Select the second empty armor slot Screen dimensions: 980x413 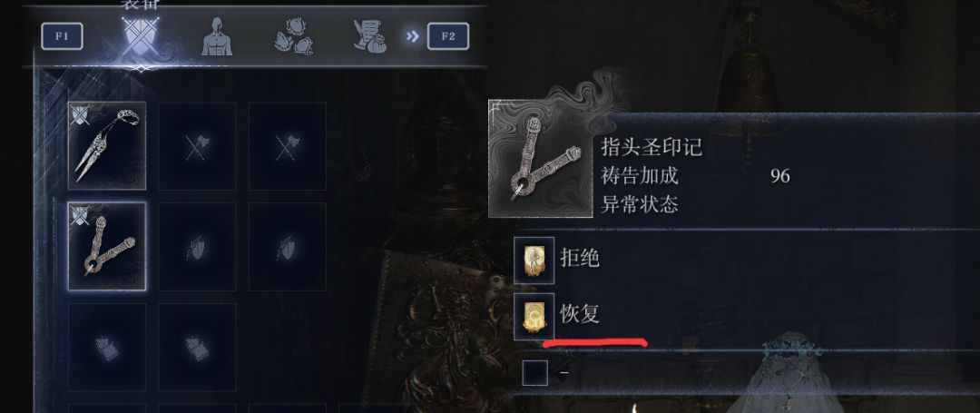point(197,348)
